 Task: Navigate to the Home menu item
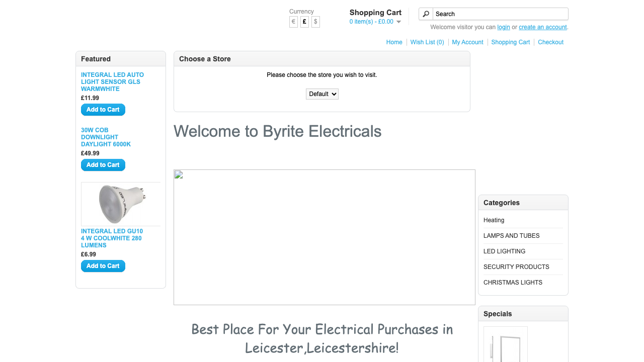(394, 42)
